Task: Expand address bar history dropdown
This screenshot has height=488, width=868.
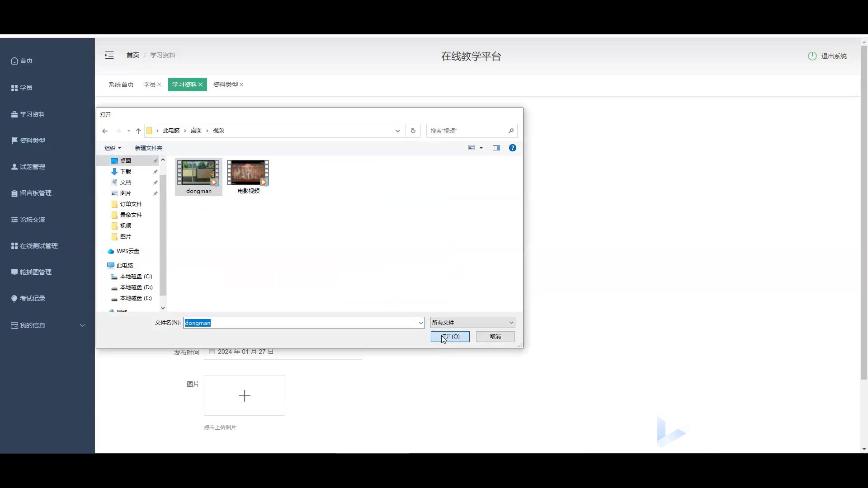Action: (398, 131)
